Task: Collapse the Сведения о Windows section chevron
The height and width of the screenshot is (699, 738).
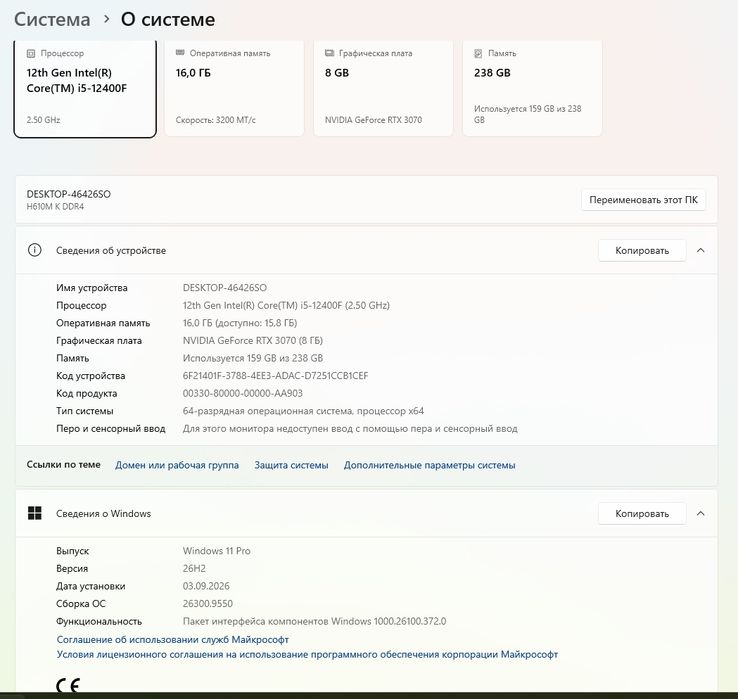Action: pyautogui.click(x=700, y=514)
